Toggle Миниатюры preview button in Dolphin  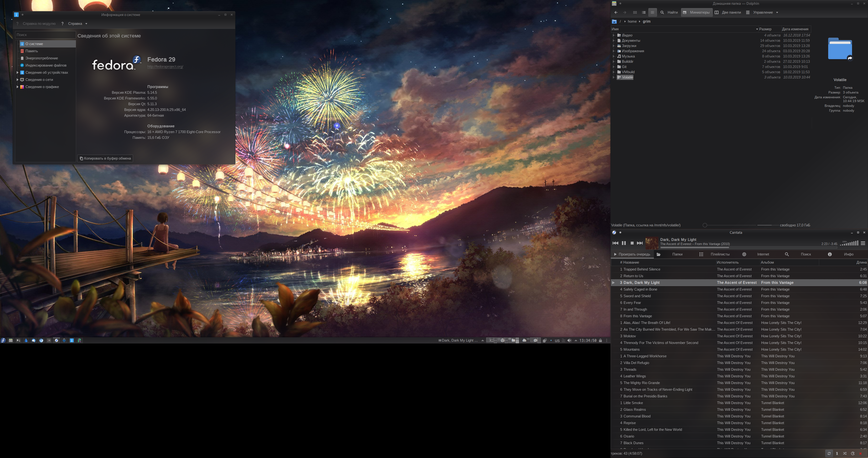pos(697,12)
